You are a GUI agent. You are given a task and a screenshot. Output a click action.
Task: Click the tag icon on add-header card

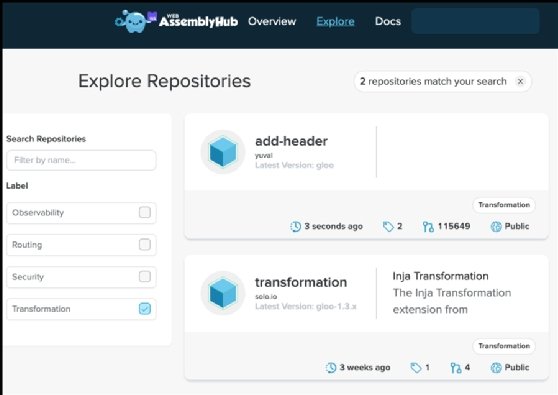388,226
